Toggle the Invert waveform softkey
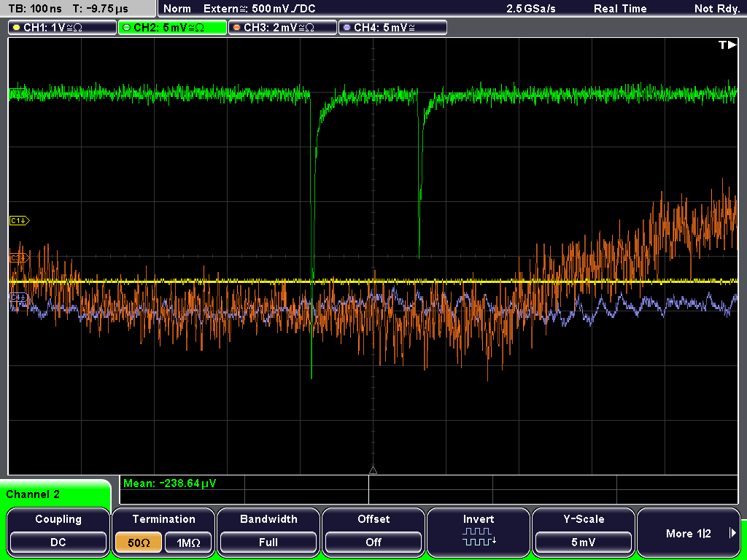This screenshot has height=560, width=747. pos(479,532)
